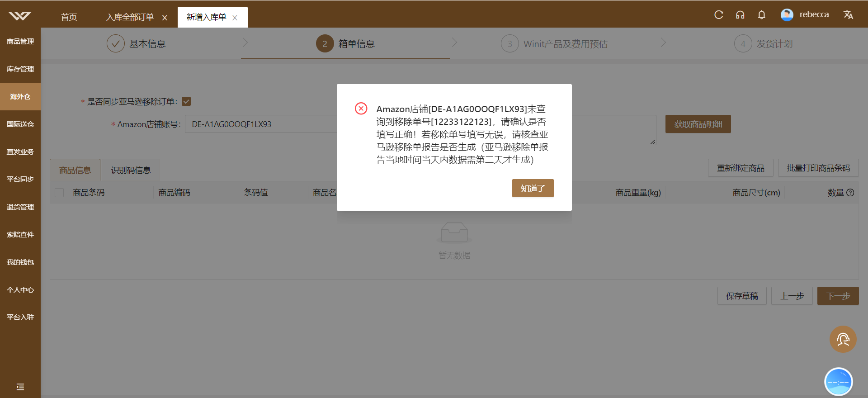Image resolution: width=868 pixels, height=398 pixels.
Task: Switch language with the translate icon
Action: 848,14
